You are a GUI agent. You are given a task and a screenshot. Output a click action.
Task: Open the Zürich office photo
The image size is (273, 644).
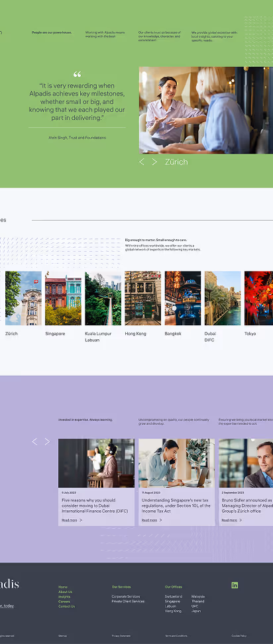point(23,298)
